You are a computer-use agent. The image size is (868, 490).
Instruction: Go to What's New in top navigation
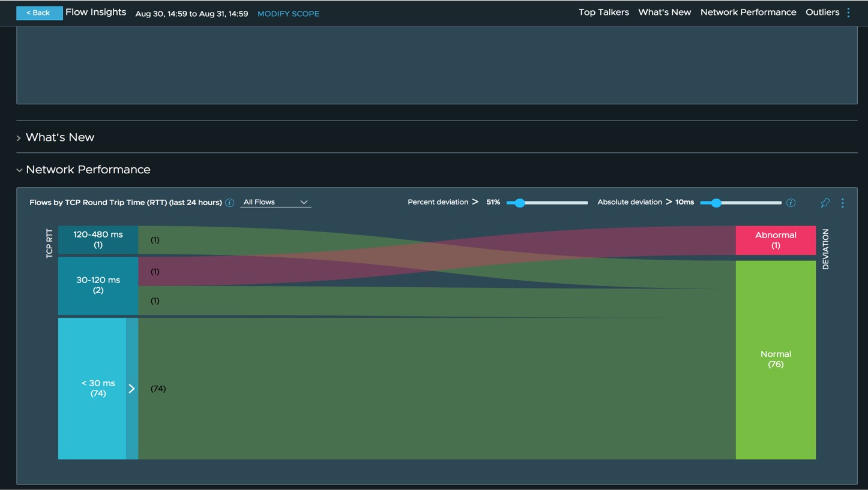click(665, 12)
